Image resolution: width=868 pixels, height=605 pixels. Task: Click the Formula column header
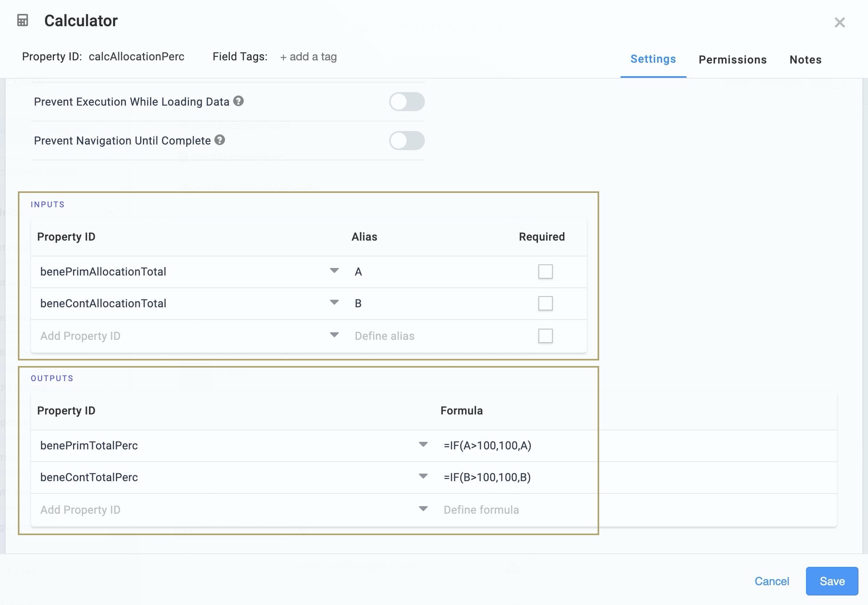coord(461,410)
